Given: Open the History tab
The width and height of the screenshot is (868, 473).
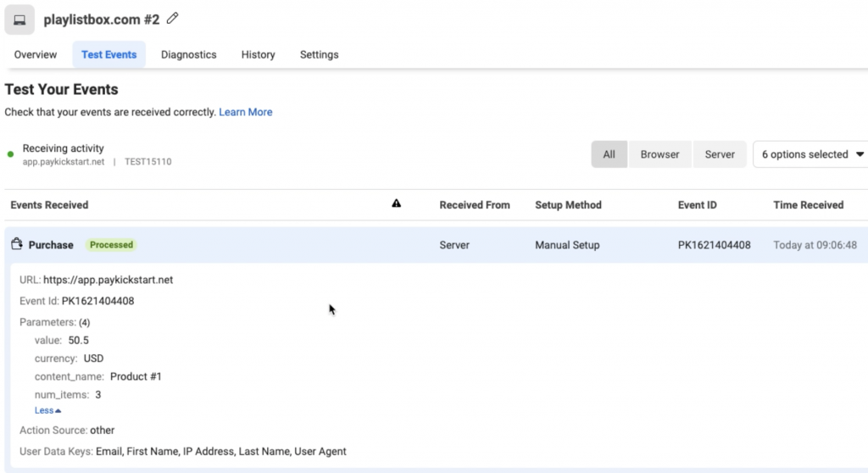Looking at the screenshot, I should click(258, 55).
